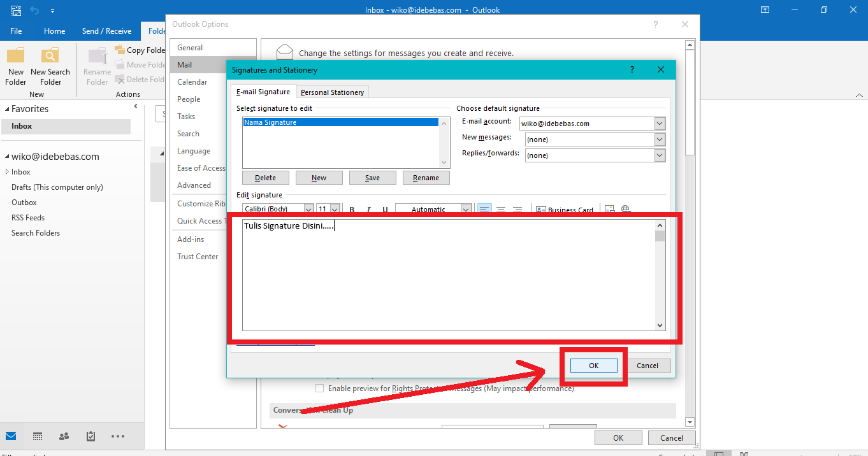Open Tasks view from bottom navigation bar

[90, 436]
